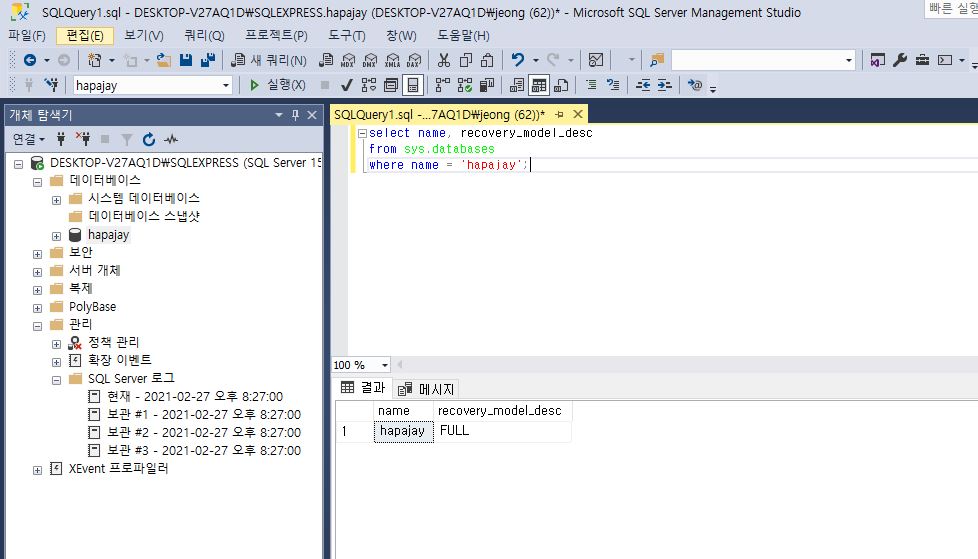Decrease indent of the selected lines
The height and width of the screenshot is (559, 978).
[643, 85]
